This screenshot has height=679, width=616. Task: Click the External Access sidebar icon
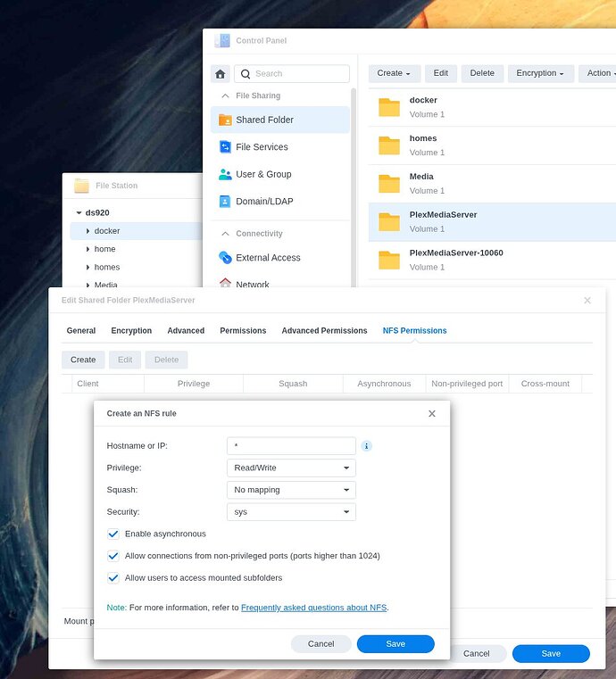click(225, 258)
